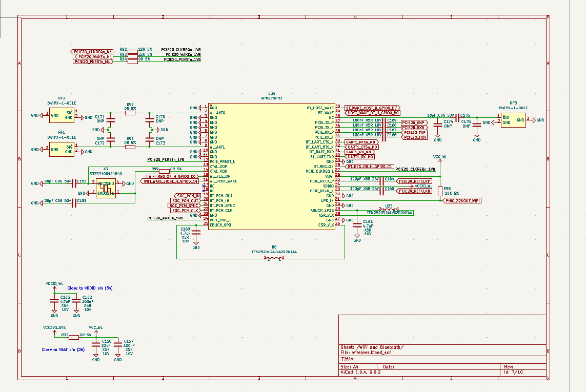Click the WIFI_REG_ON_H_GPIO0_C0 label
Screen dimensions: 586x392
pyautogui.click(x=173, y=176)
